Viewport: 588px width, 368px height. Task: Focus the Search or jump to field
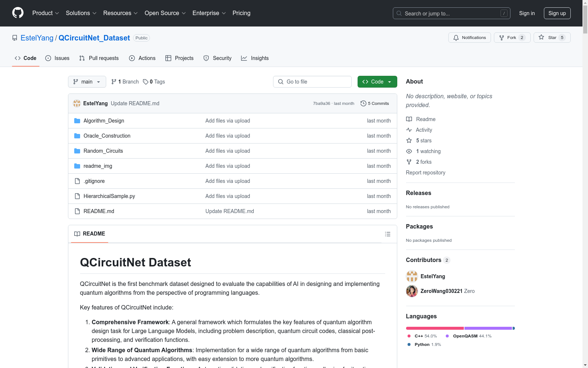click(452, 13)
